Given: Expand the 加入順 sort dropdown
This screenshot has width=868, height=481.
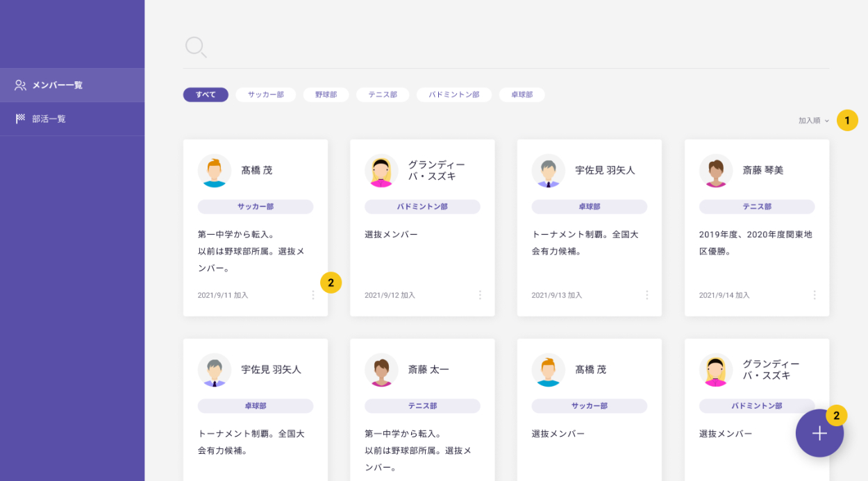Looking at the screenshot, I should (813, 121).
